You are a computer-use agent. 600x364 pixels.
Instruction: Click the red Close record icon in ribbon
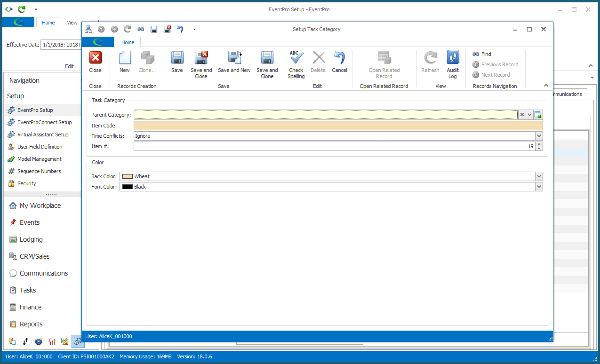pos(95,63)
